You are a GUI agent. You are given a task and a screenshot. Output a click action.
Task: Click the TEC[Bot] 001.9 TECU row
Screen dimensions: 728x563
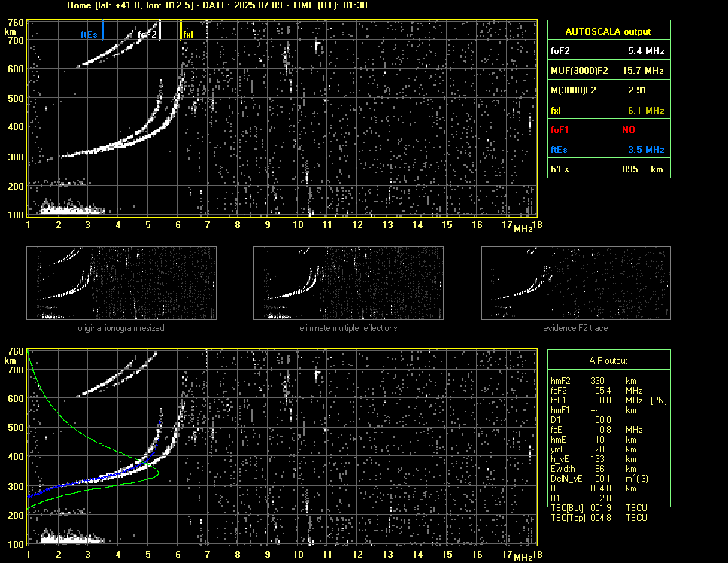(599, 508)
